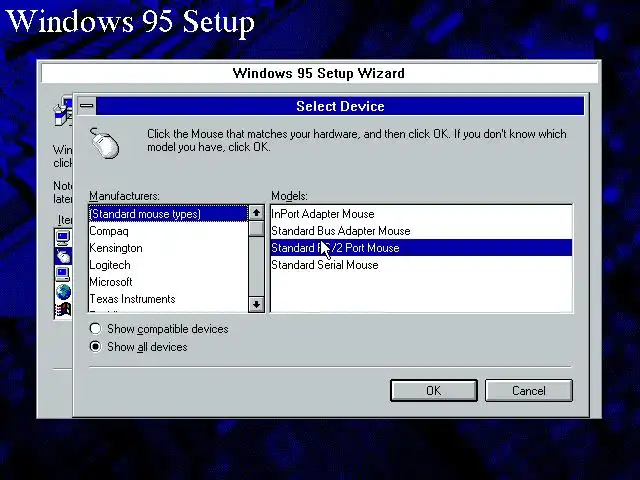Click the Windows 95 Setup Wizard title bar
The width and height of the screenshot is (640, 480).
(319, 73)
